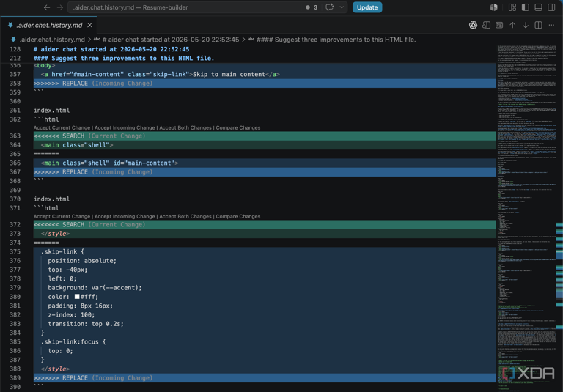Accept Both Changes above line 372
This screenshot has width=563, height=392.
click(x=185, y=216)
